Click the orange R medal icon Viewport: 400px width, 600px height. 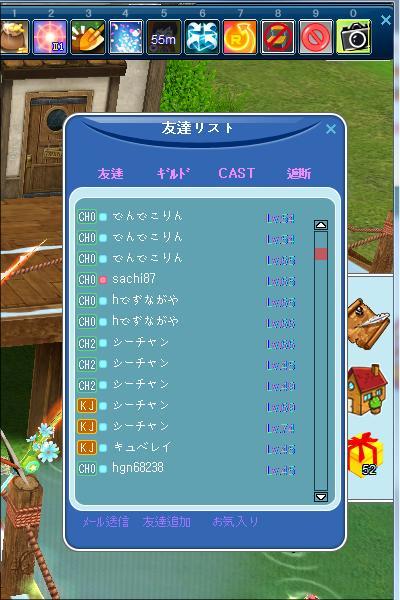(240, 37)
